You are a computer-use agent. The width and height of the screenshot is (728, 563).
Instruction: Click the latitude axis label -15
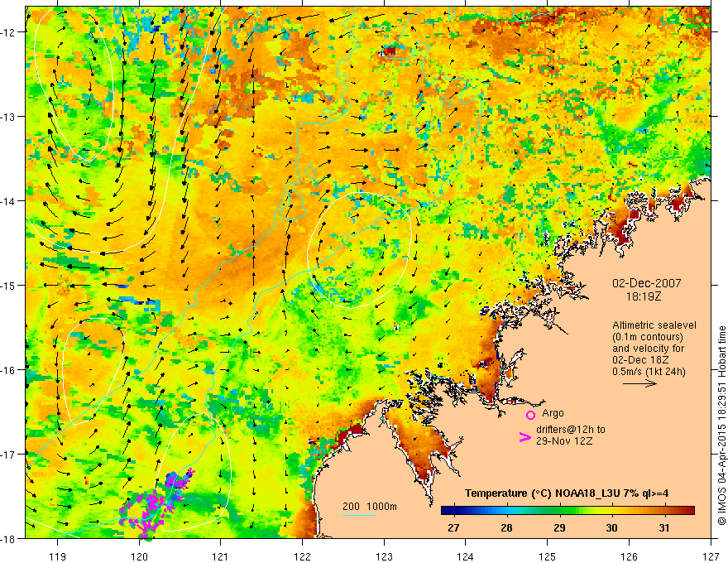point(8,285)
